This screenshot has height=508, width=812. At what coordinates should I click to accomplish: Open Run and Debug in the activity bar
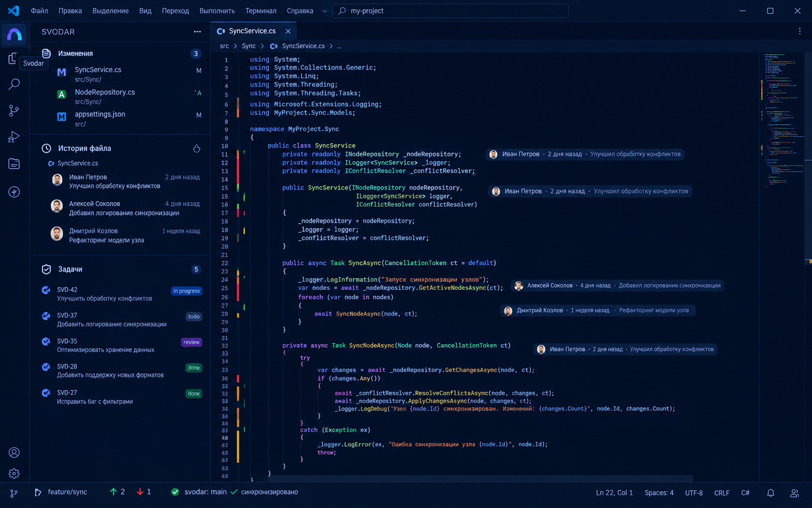click(x=14, y=137)
